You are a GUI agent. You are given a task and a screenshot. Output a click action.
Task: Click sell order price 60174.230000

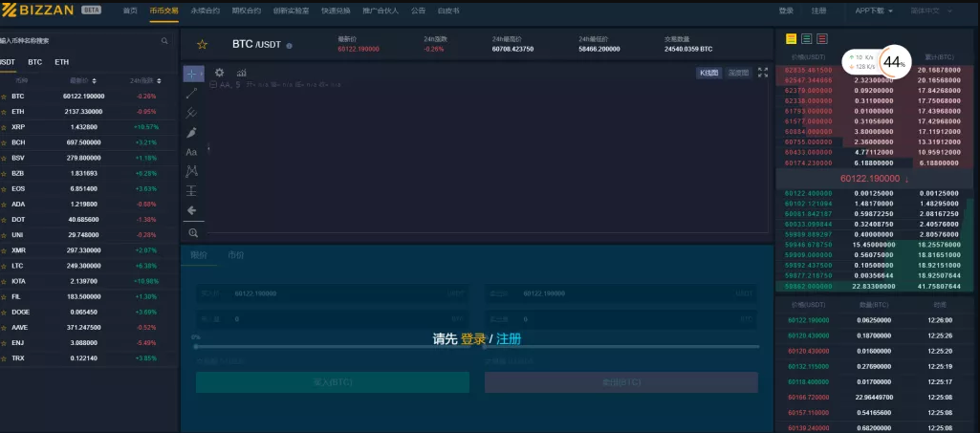click(x=809, y=162)
